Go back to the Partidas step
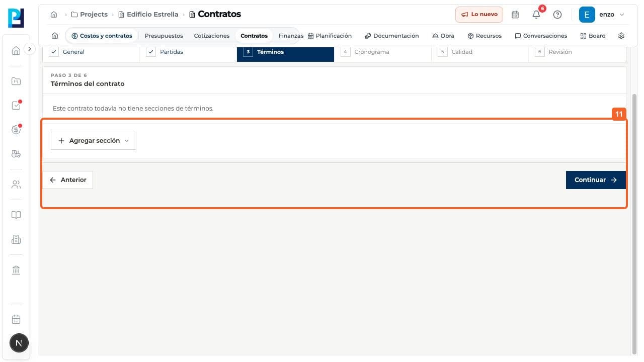 [x=188, y=52]
